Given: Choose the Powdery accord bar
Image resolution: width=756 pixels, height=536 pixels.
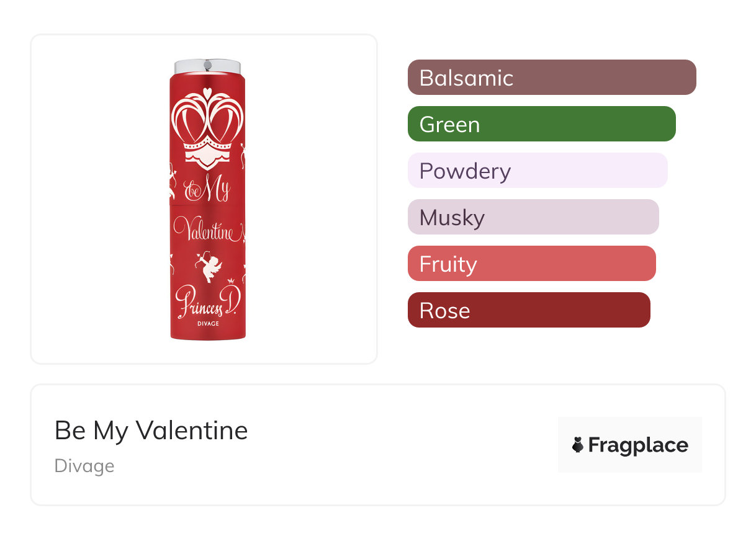Looking at the screenshot, I should tap(537, 171).
